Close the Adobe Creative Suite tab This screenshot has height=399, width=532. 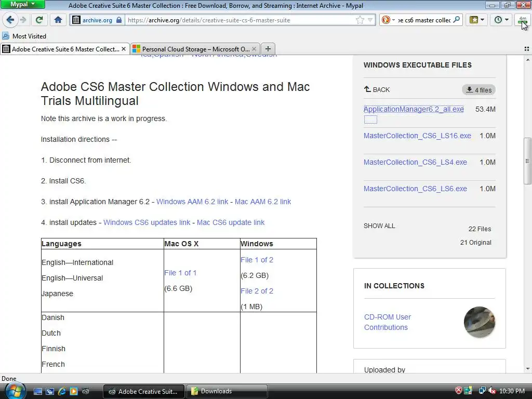(x=124, y=49)
